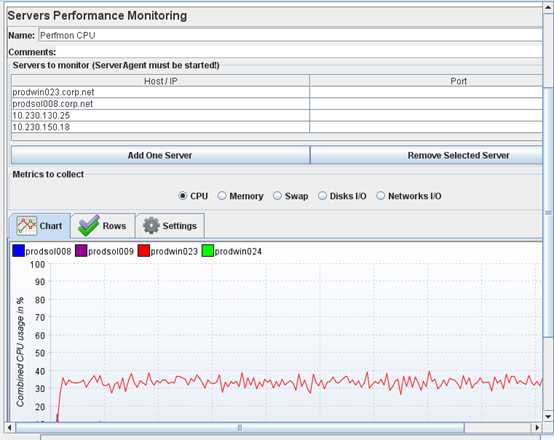The width and height of the screenshot is (554, 440).
Task: Switch to the Settings tab
Action: (x=170, y=226)
